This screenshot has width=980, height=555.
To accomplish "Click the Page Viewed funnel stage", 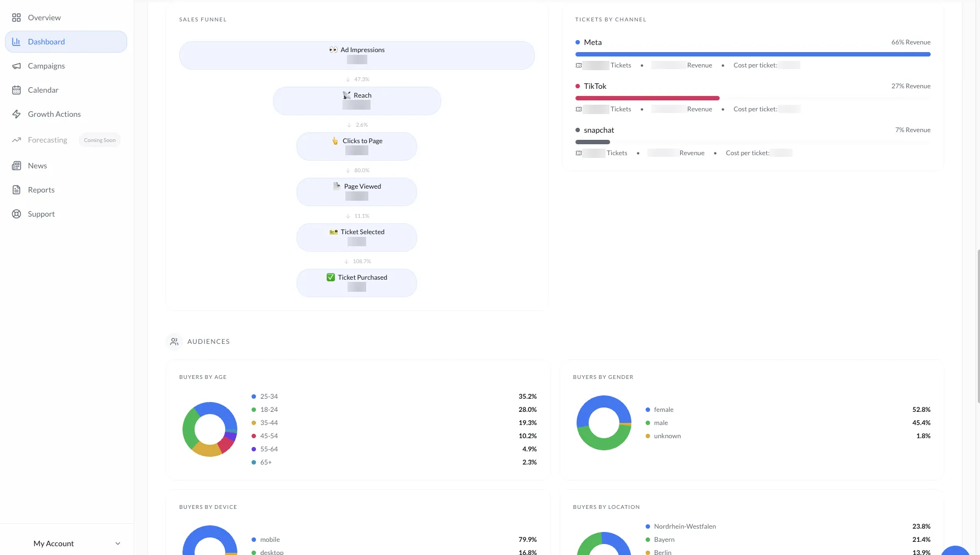I will coord(357,192).
